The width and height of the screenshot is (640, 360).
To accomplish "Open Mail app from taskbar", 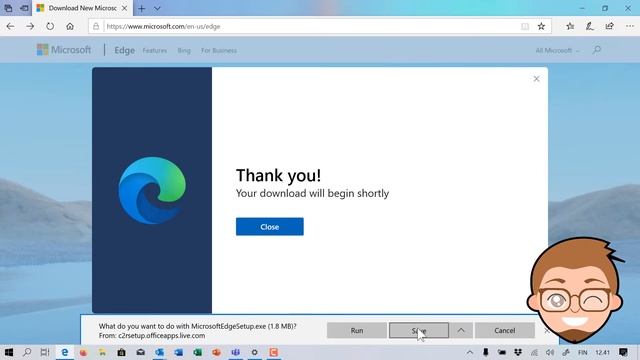I will click(x=140, y=352).
